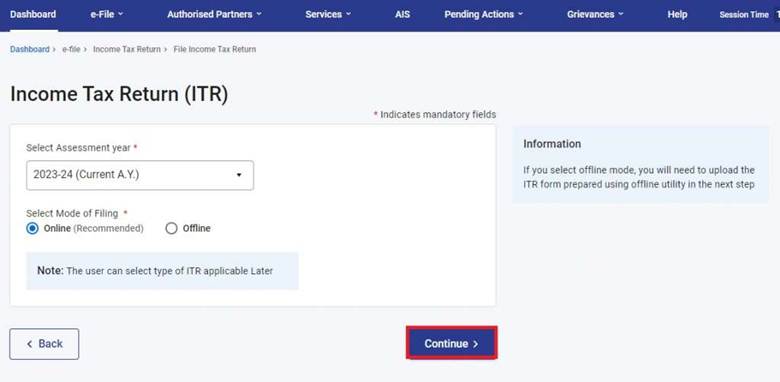
Task: Expand the Authorised Partners menu
Action: [x=214, y=14]
